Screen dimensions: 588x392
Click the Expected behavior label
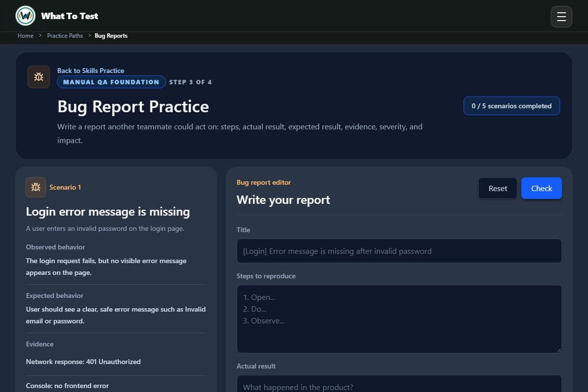[x=54, y=295]
